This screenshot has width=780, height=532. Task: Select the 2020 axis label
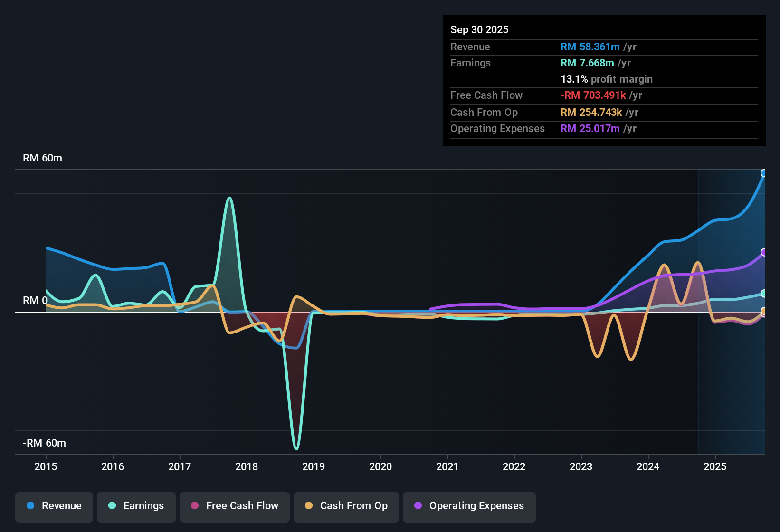(x=380, y=467)
